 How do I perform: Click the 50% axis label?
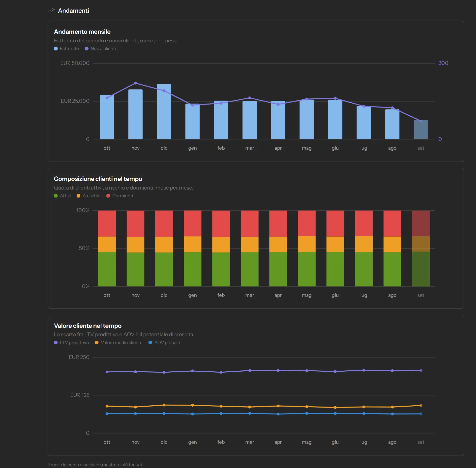84,248
